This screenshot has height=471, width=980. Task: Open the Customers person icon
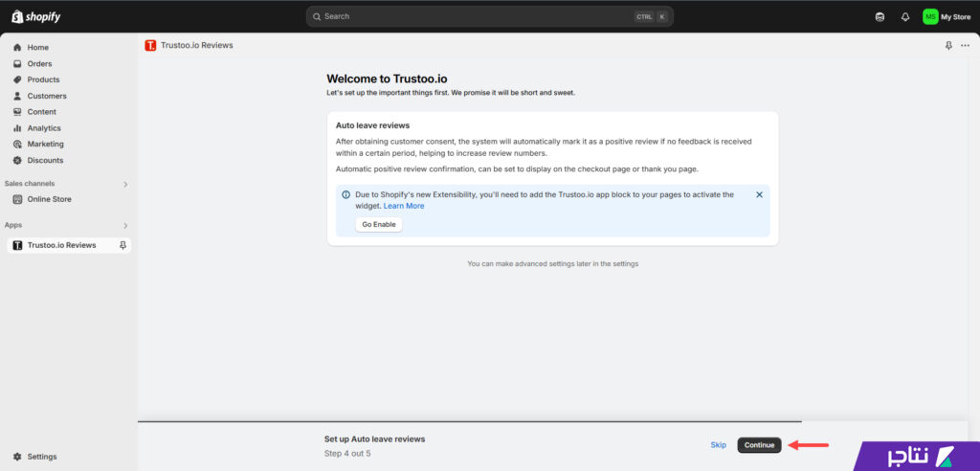coord(17,96)
